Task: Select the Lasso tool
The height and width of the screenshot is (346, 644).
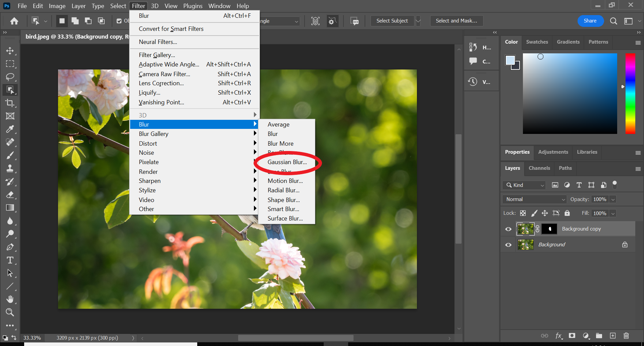Action: pyautogui.click(x=10, y=77)
